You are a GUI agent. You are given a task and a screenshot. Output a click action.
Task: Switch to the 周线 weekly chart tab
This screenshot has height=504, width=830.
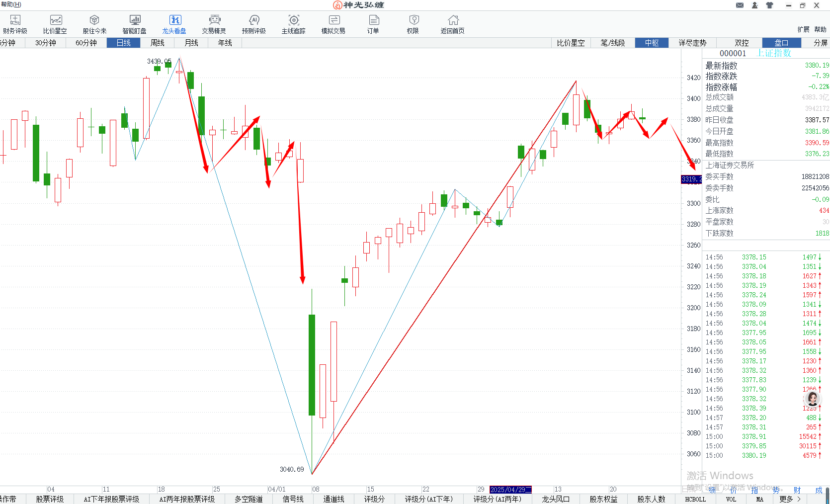pyautogui.click(x=157, y=43)
